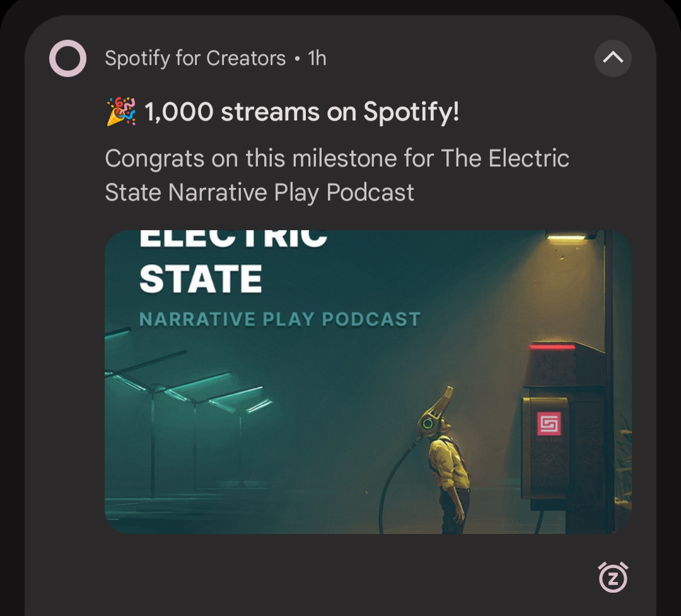
Task: Open the Electric State podcast artwork image
Action: pyautogui.click(x=368, y=382)
